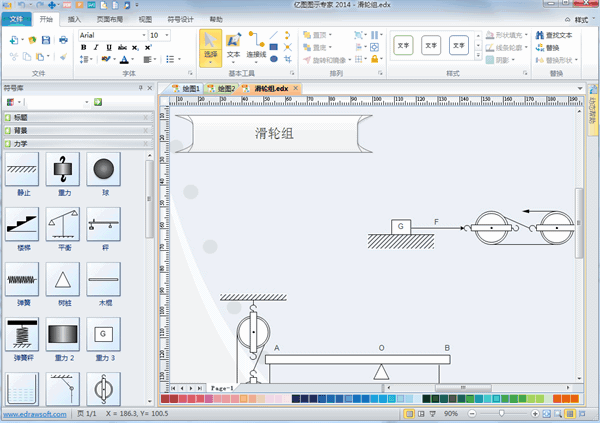Switch to the 绘图2 document tab
The width and height of the screenshot is (600, 423).
click(222, 88)
